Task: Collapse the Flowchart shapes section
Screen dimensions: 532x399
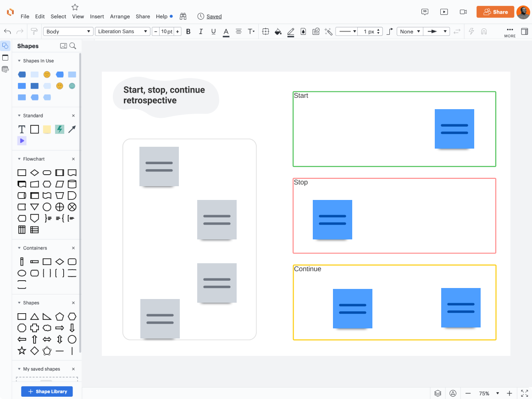Action: [19, 159]
